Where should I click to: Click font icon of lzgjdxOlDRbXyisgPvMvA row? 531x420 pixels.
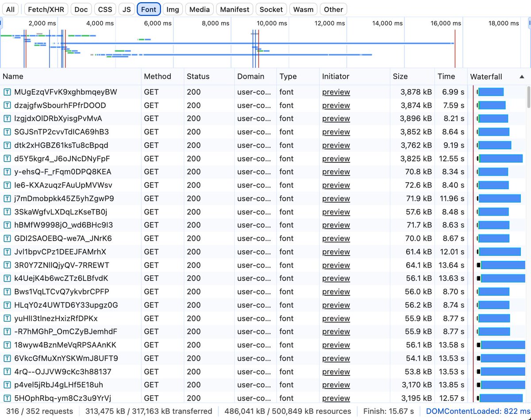tap(7, 118)
